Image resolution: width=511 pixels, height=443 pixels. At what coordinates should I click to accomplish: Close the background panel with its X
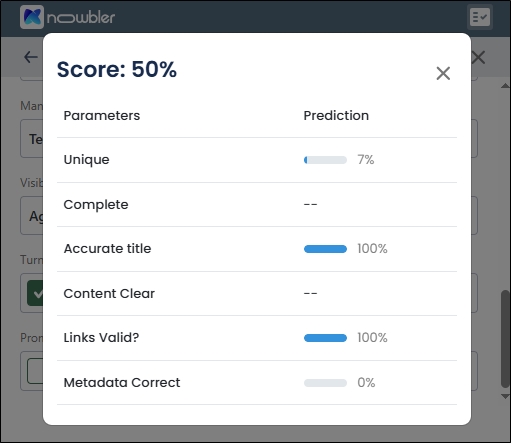tap(479, 57)
